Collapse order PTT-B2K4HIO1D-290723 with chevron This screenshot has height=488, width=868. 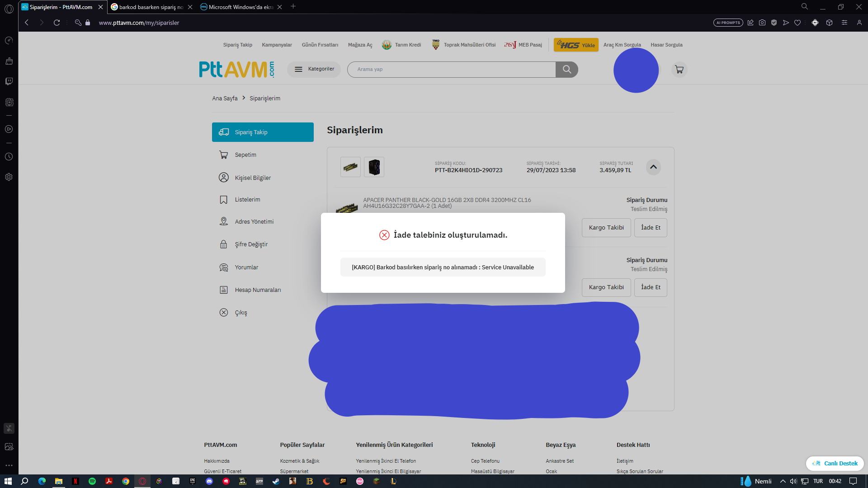click(653, 167)
